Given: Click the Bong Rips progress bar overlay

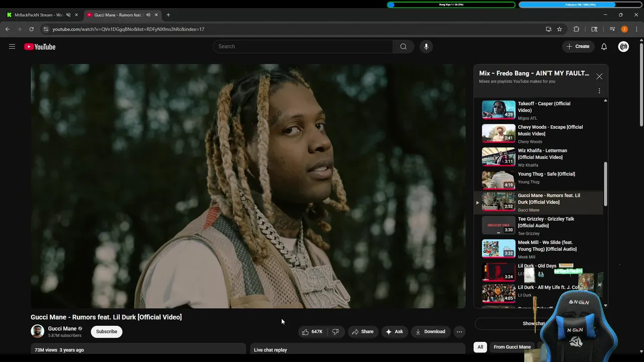Looking at the screenshot, I should click(451, 5).
